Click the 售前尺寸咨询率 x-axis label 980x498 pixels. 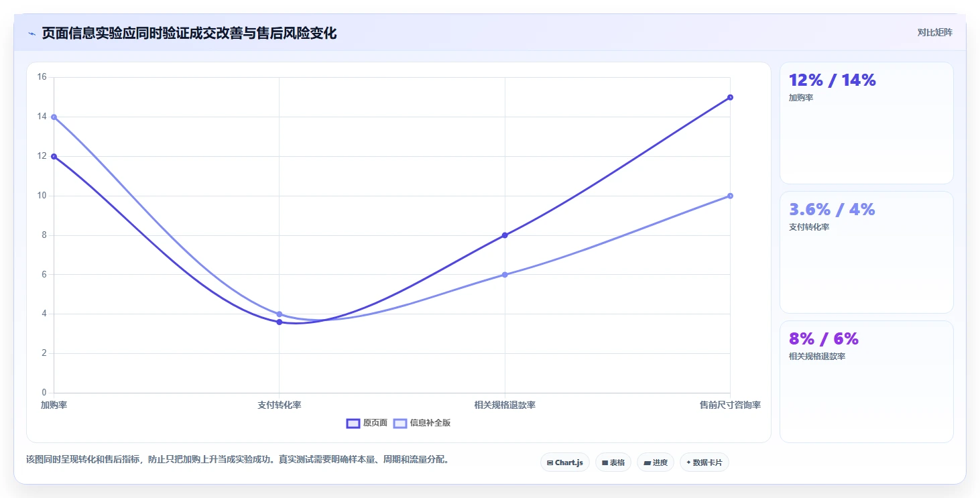click(730, 405)
